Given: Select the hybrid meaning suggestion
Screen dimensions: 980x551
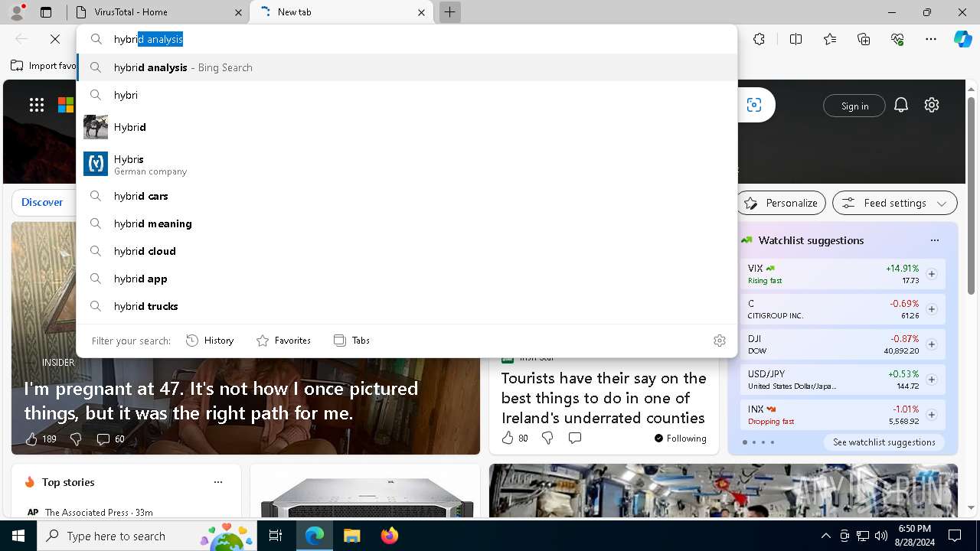Looking at the screenshot, I should (x=407, y=223).
